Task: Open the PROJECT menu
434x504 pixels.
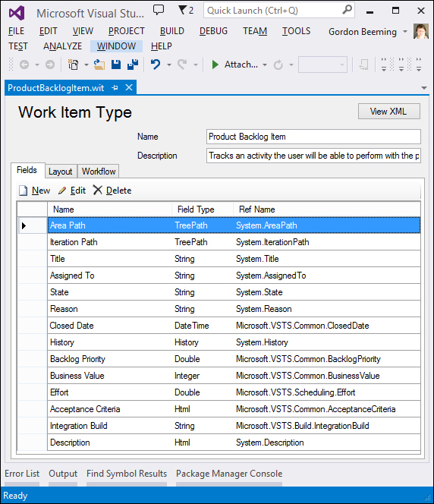Action: (x=127, y=31)
